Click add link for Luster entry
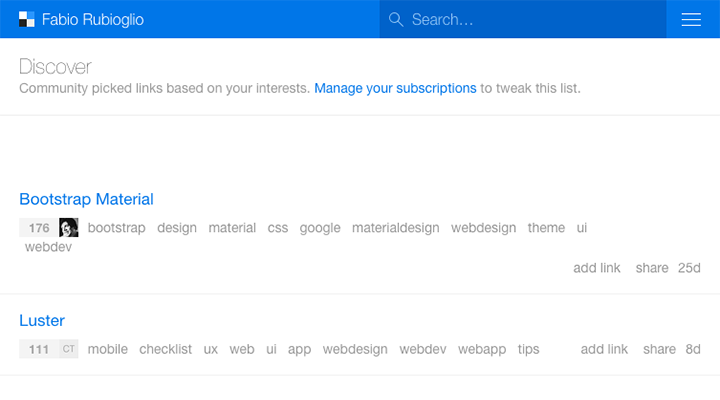720x400 pixels. (x=604, y=349)
